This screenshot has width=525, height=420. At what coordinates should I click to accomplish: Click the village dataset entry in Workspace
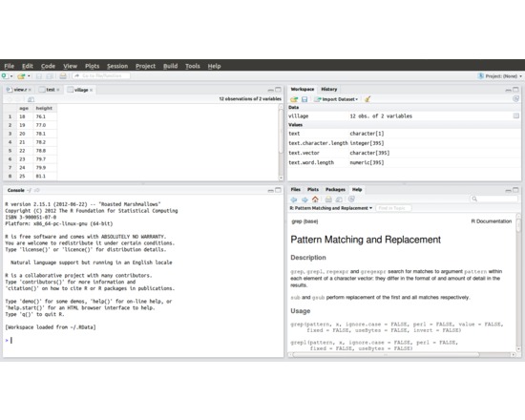point(404,115)
